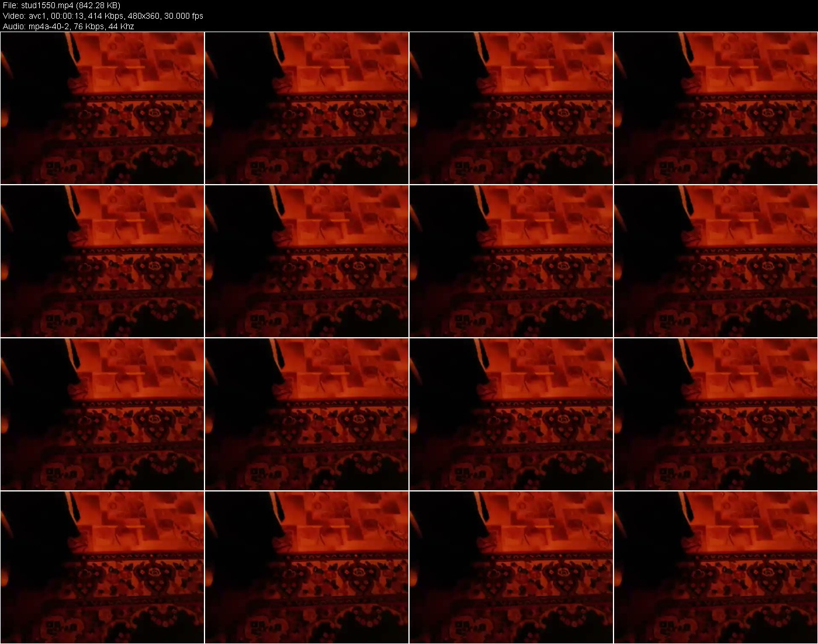Image resolution: width=818 pixels, height=644 pixels.
Task: Open the third thumbnail in the second row
Action: pos(511,261)
